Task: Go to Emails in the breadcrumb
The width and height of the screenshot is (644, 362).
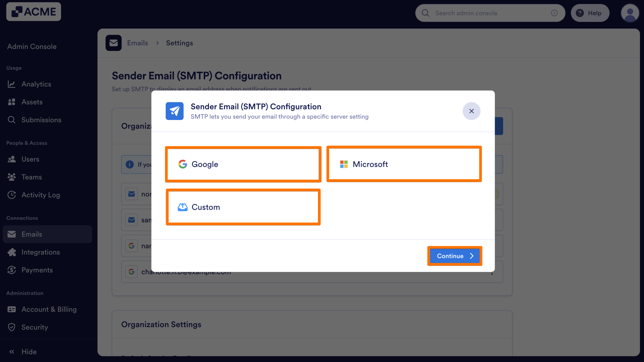Action: click(x=137, y=43)
